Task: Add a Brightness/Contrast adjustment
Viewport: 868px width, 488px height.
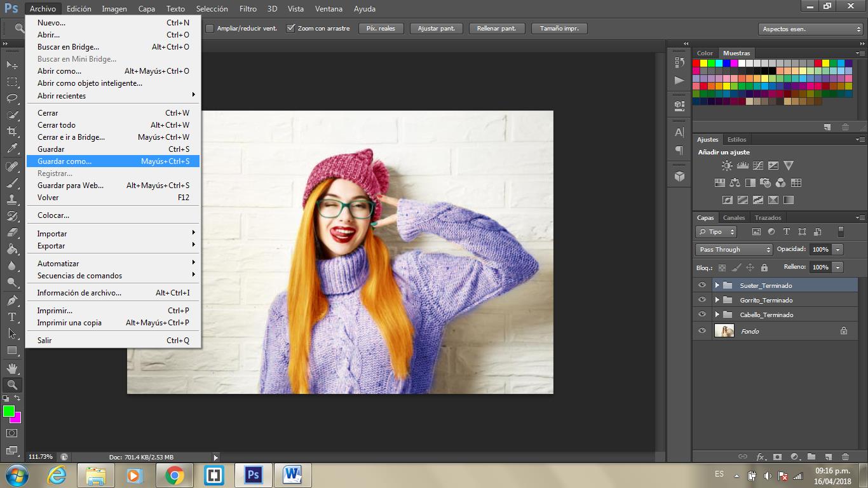Action: (727, 166)
